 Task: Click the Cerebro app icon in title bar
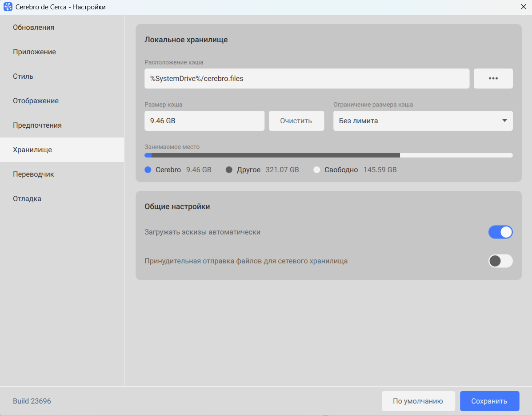[8, 7]
